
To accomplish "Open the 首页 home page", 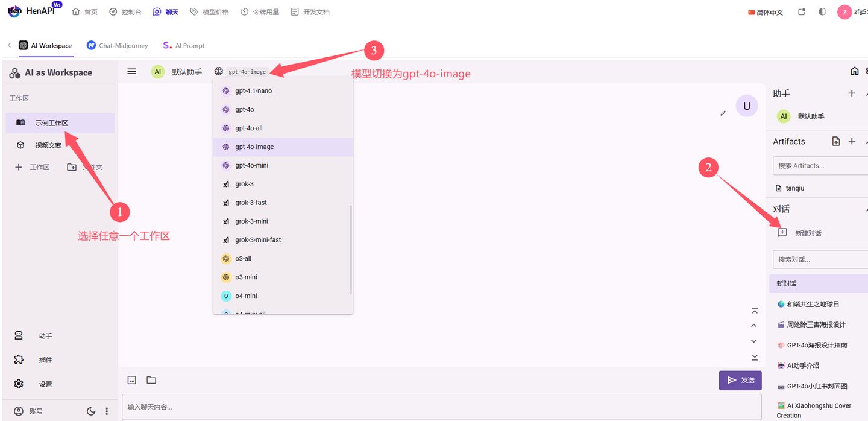I will coord(84,12).
